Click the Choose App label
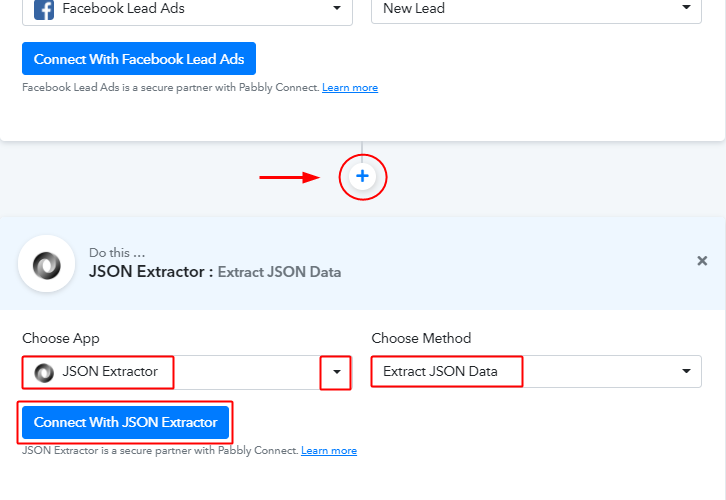This screenshot has height=500, width=726. point(61,338)
